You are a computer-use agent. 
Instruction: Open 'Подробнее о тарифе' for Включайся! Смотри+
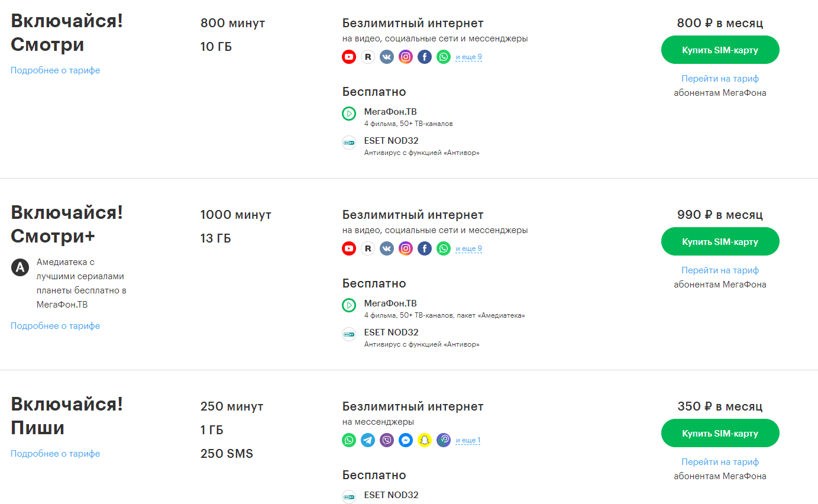pos(56,326)
